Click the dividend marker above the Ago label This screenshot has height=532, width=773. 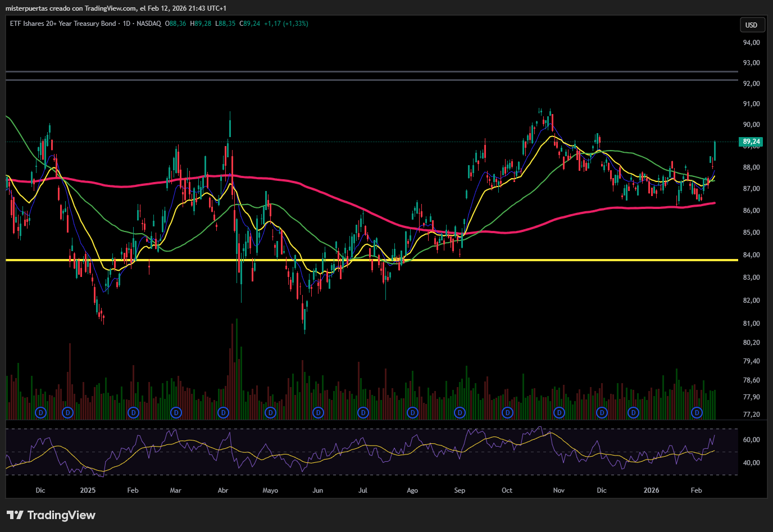pos(413,412)
